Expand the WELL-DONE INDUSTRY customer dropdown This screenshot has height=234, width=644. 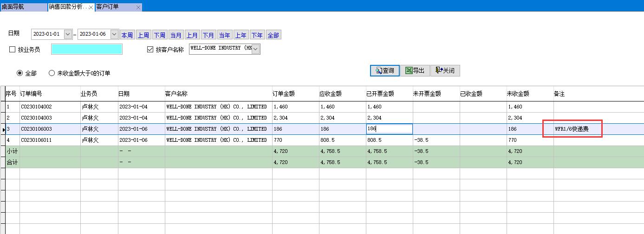pyautogui.click(x=255, y=49)
